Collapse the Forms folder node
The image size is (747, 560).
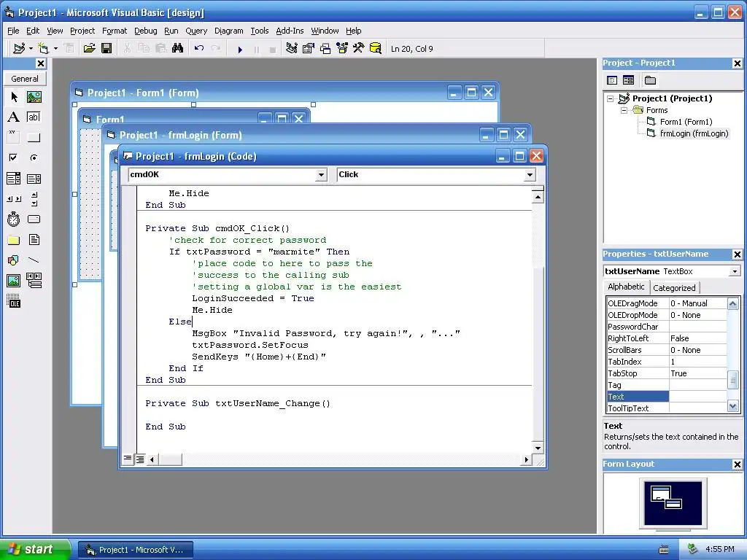point(624,110)
